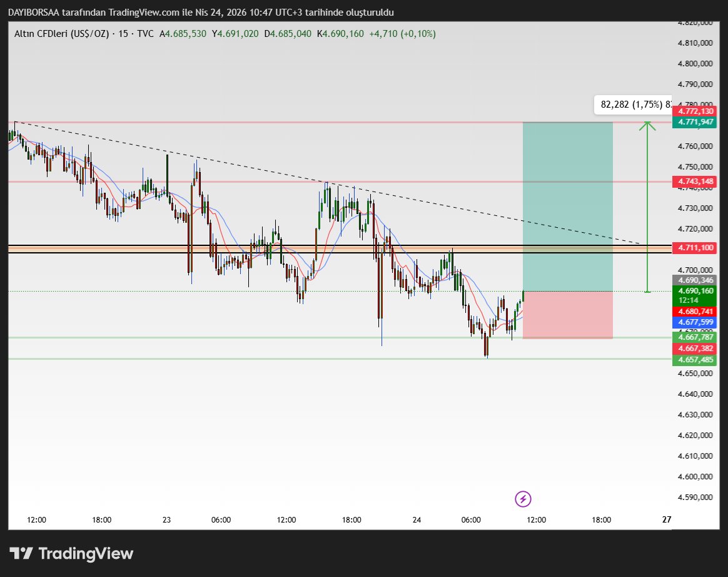Click the red 4.743,148 line price label
Viewport: 728px width, 577px height.
pos(695,181)
